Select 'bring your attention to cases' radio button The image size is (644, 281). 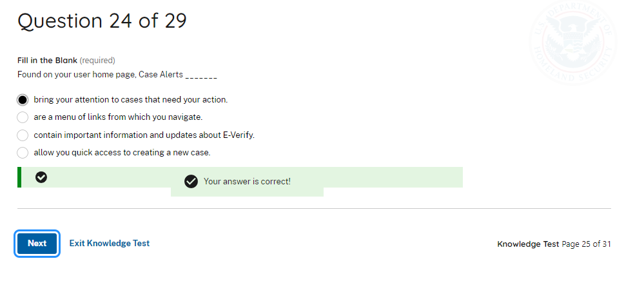[x=23, y=100]
